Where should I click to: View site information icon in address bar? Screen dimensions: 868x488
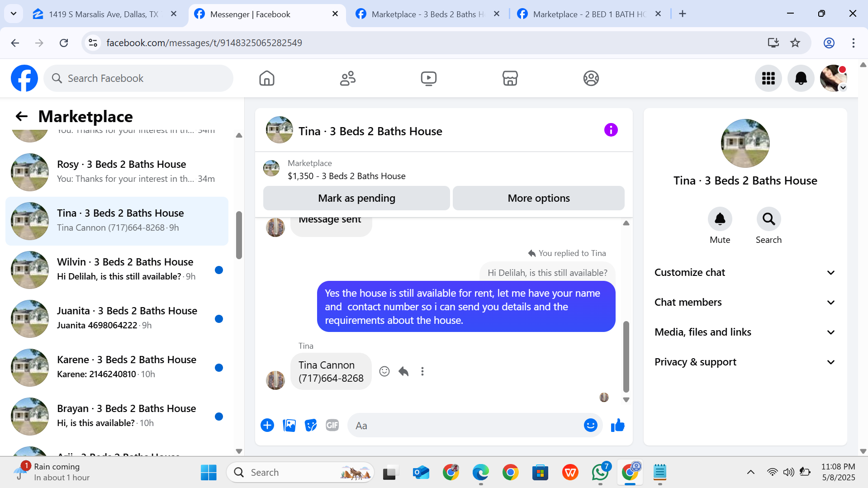coord(93,43)
